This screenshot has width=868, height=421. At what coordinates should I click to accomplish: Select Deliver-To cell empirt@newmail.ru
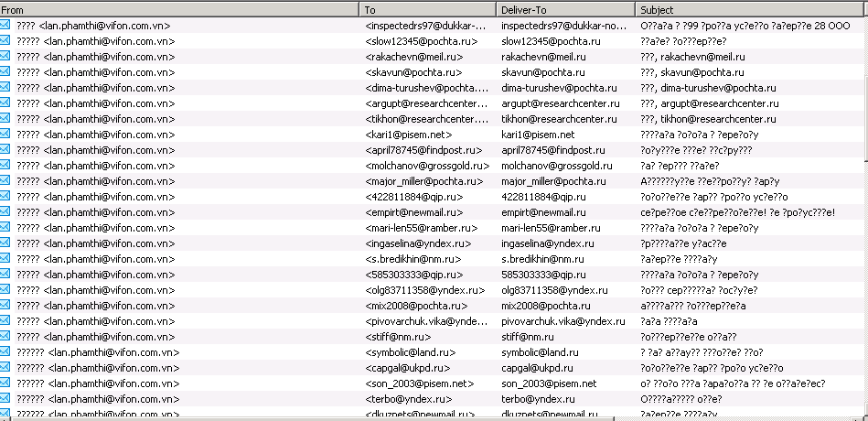click(x=543, y=212)
